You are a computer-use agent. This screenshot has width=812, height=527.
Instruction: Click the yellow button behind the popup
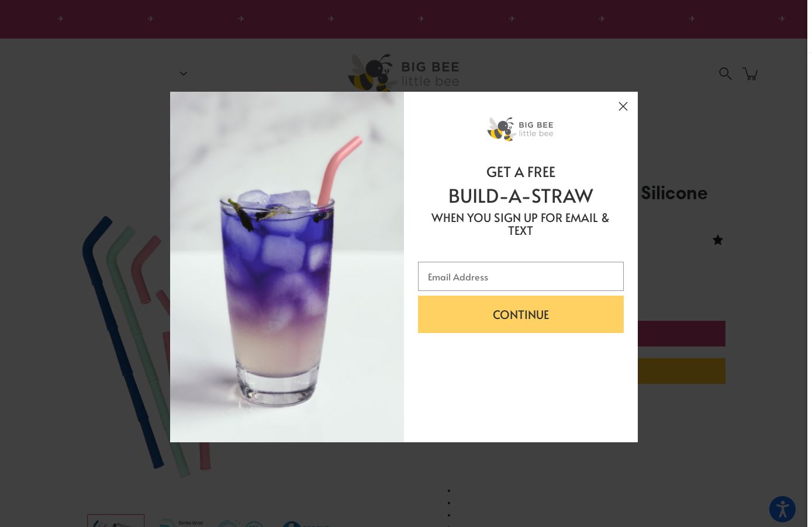click(x=681, y=371)
